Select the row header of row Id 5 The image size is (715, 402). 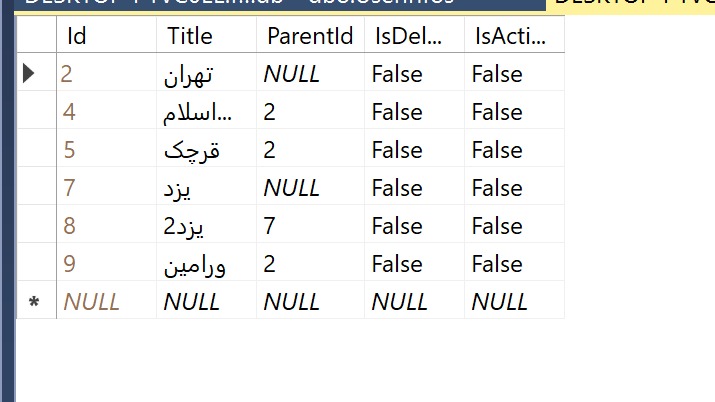click(36, 148)
